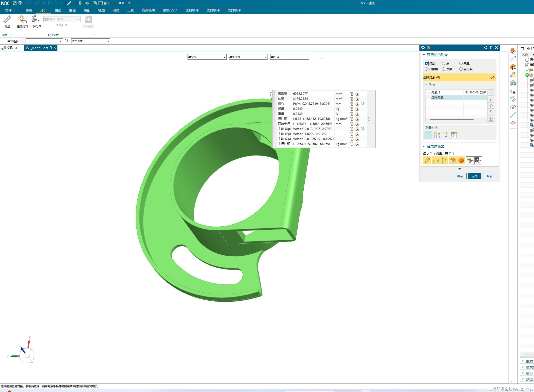Toggle display eye icon for 表面积 result
Image resolution: width=534 pixels, height=392 pixels.
(x=357, y=94)
